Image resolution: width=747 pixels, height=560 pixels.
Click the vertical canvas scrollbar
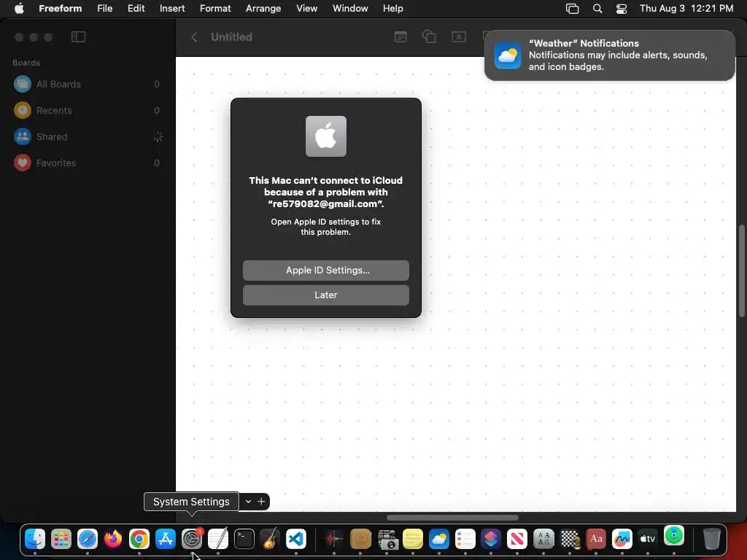(741, 271)
